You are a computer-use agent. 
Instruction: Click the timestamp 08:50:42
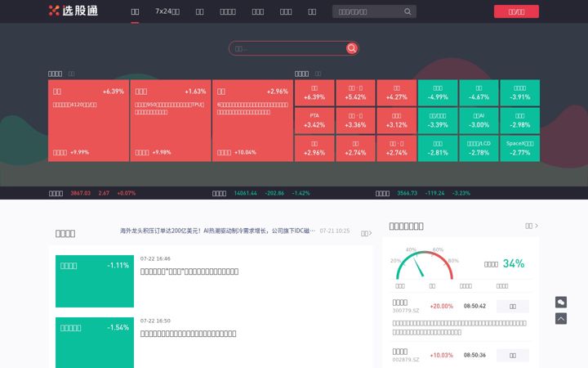pyautogui.click(x=474, y=306)
